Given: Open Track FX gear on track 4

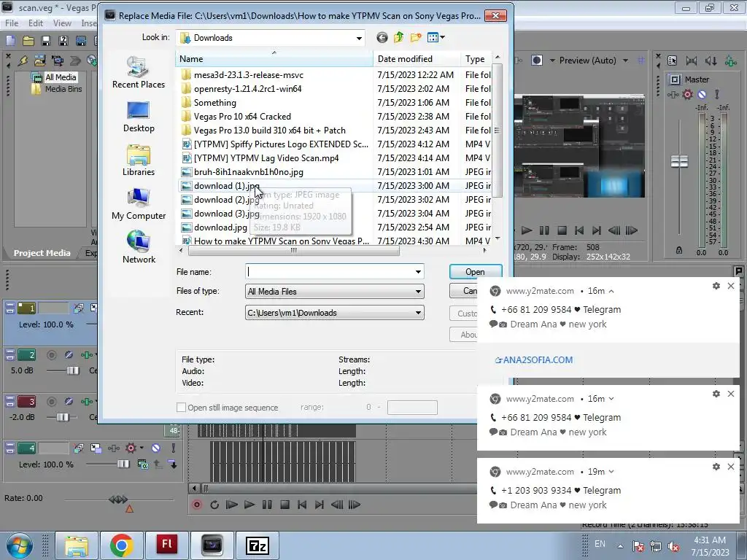Looking at the screenshot, I should click(130, 448).
